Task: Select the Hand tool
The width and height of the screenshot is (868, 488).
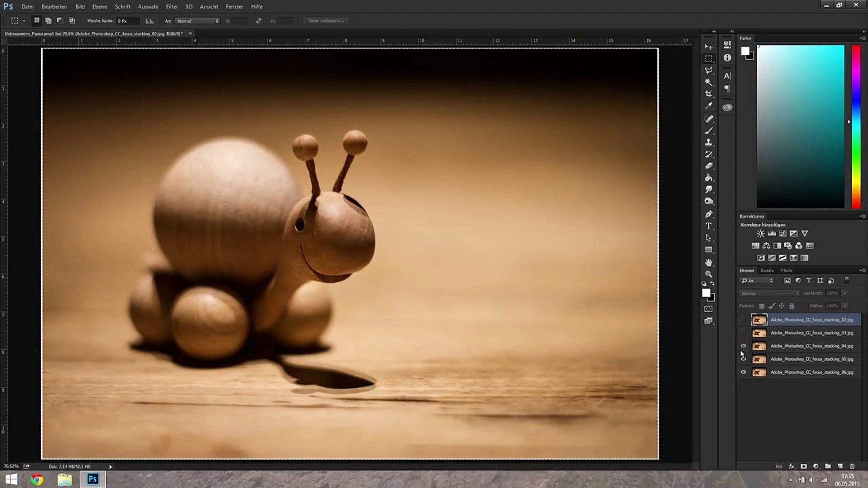Action: pyautogui.click(x=708, y=262)
